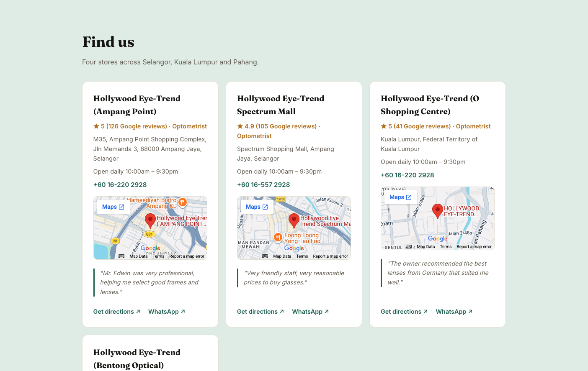Click Report a map error on O Shopping Centre map

pyautogui.click(x=474, y=247)
